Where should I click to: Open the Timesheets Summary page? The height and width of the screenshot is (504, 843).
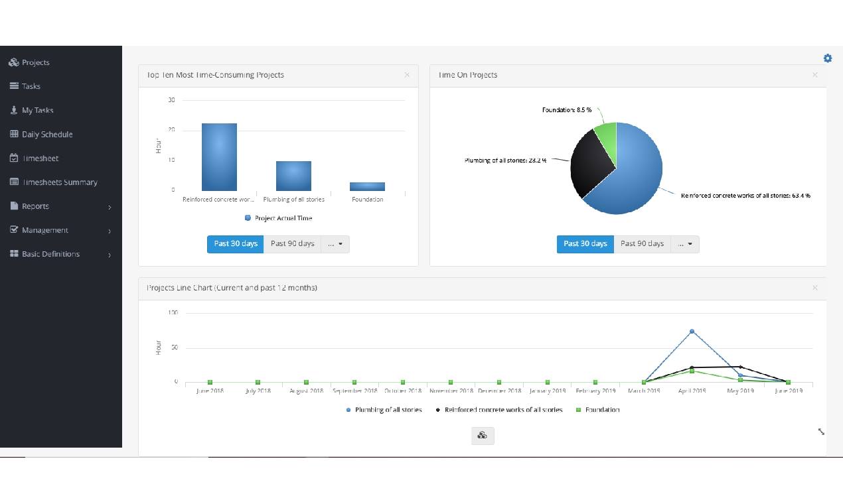click(61, 182)
